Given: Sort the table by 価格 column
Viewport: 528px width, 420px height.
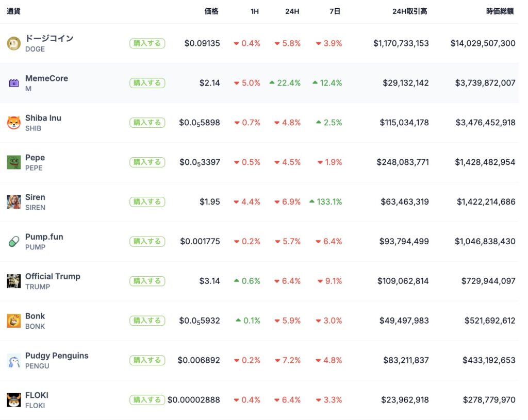Looking at the screenshot, I should pos(211,11).
